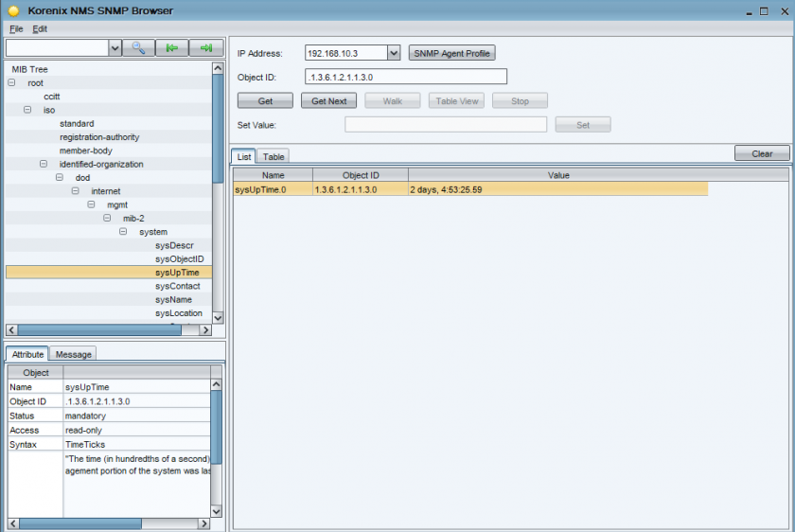Viewport: 795px width, 532px height.
Task: Maximize the SNMP Browser window
Action: pos(764,11)
